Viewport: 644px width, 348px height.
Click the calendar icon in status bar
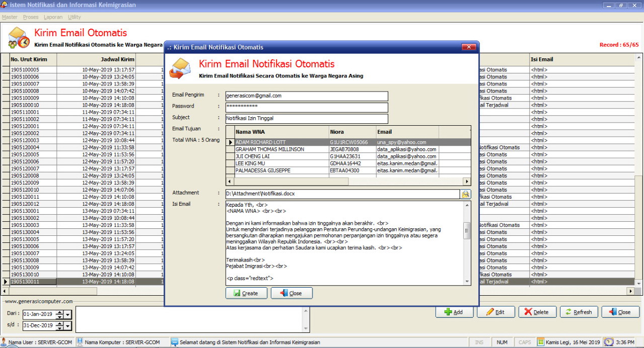point(541,342)
